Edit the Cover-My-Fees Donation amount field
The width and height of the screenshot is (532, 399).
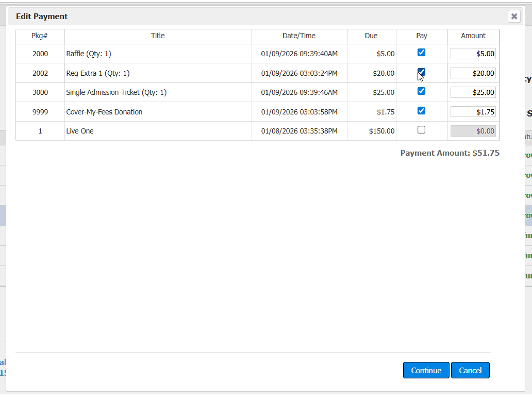[x=473, y=112]
